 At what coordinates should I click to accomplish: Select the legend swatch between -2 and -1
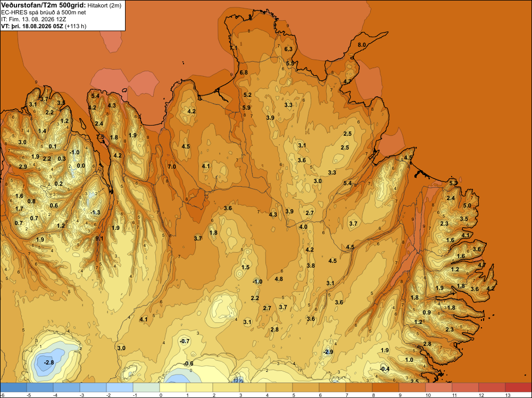(119, 387)
